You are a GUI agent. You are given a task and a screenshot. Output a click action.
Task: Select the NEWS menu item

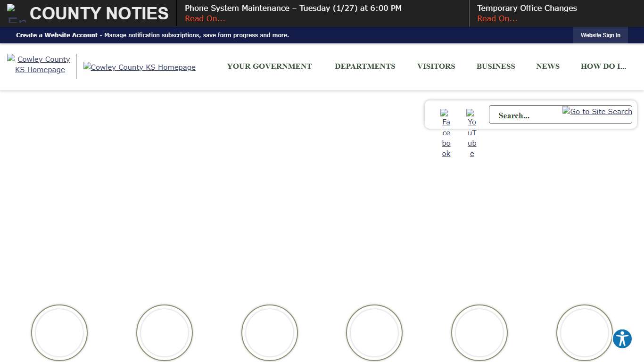coord(547,66)
